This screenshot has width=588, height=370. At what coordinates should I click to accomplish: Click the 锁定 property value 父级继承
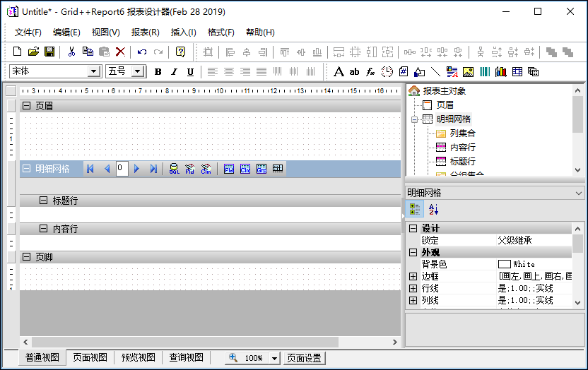click(534, 240)
